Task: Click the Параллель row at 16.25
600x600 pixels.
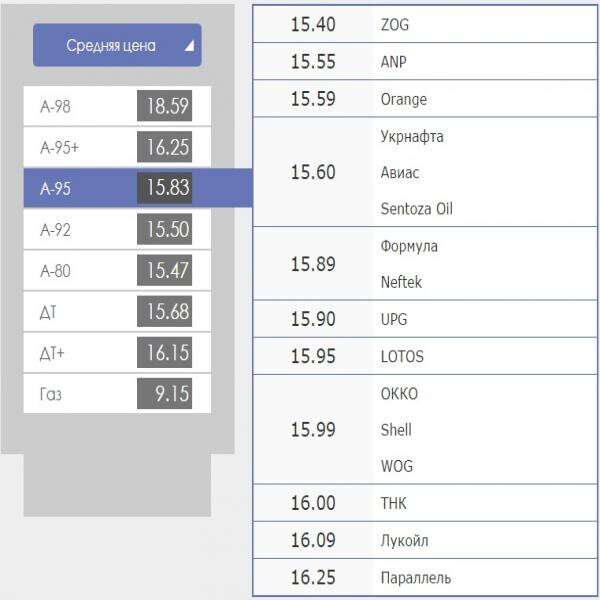Action: pyautogui.click(x=425, y=577)
